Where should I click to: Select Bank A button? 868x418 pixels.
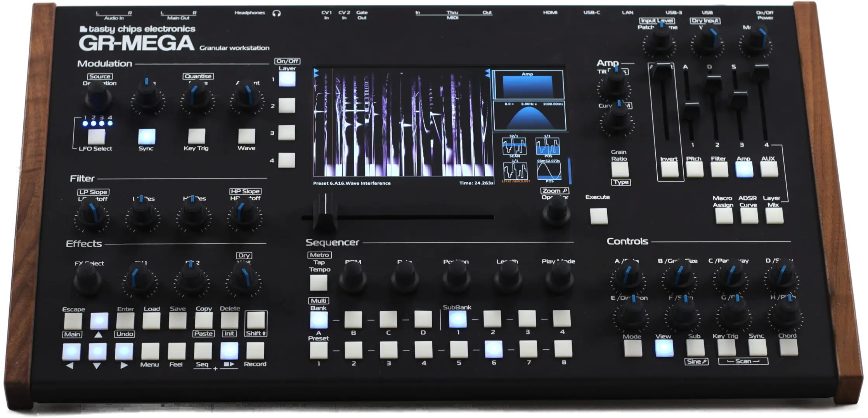[319, 320]
